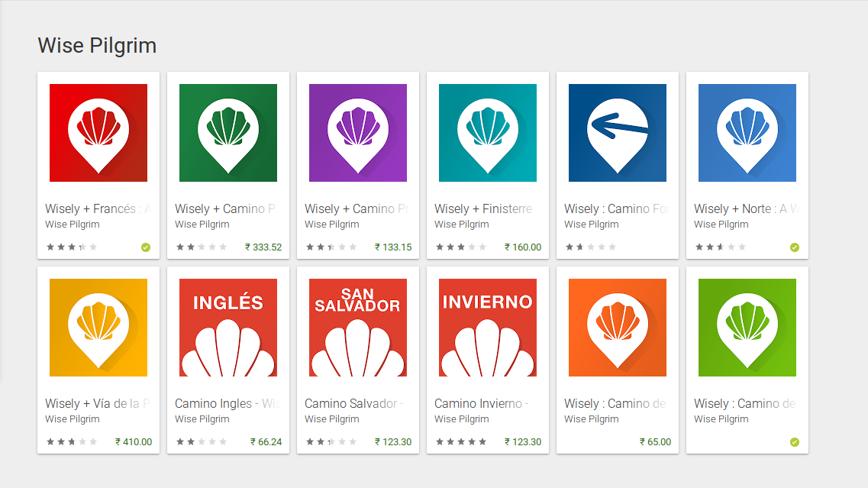Click Wise Pilgrim developer under Wisely + Finisterre
The image size is (868, 488).
462,225
